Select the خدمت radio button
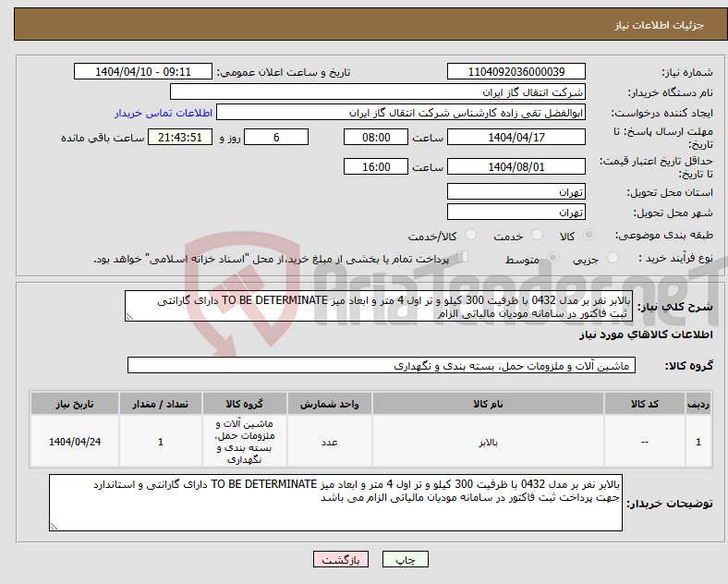Image resolution: width=728 pixels, height=584 pixels. 537,235
